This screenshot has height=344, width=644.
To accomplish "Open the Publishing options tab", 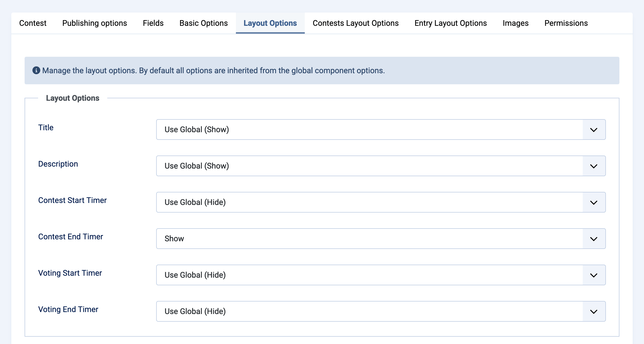I will (94, 23).
